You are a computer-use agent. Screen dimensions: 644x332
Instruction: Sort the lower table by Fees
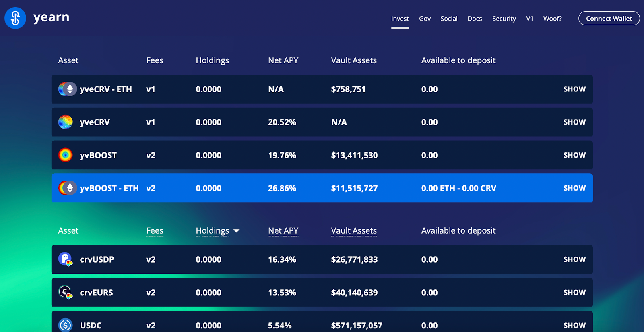pyautogui.click(x=155, y=230)
